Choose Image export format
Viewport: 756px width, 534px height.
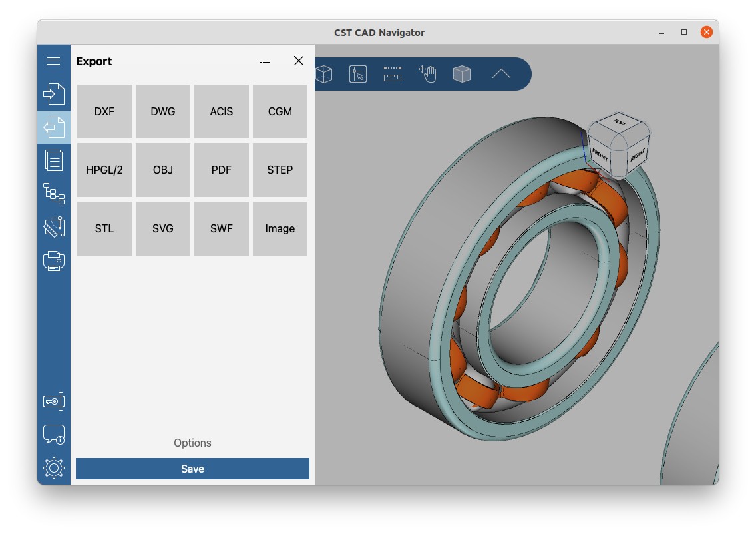[x=280, y=228]
